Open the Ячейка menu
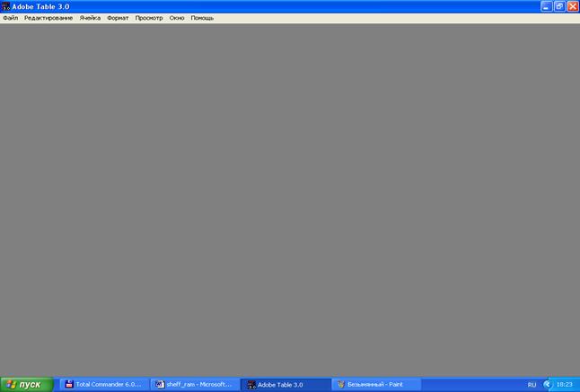This screenshot has width=580, height=392. (90, 18)
